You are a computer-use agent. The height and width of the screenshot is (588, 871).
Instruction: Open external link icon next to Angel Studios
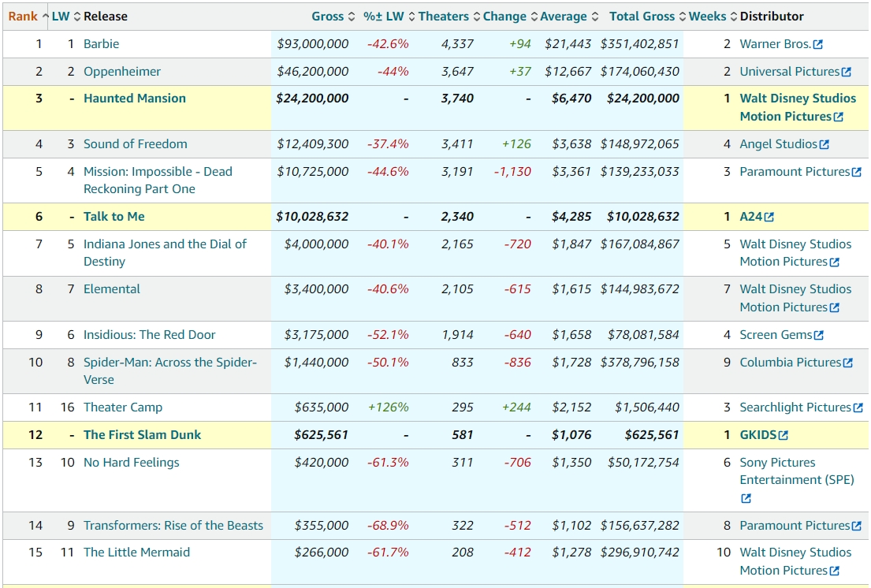point(824,144)
